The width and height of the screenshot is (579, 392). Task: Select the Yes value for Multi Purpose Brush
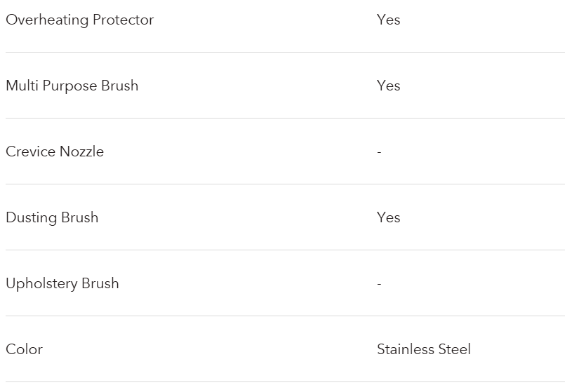pos(388,86)
